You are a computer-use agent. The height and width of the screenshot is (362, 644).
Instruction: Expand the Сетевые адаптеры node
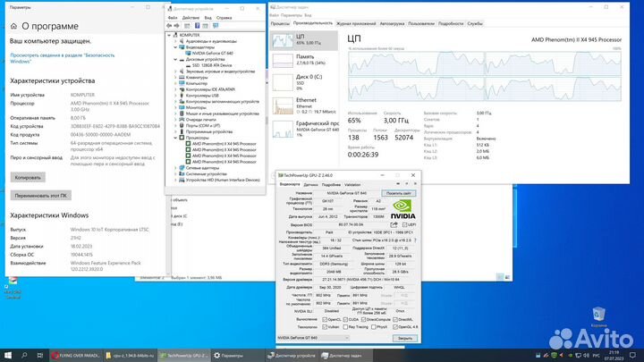(175, 168)
